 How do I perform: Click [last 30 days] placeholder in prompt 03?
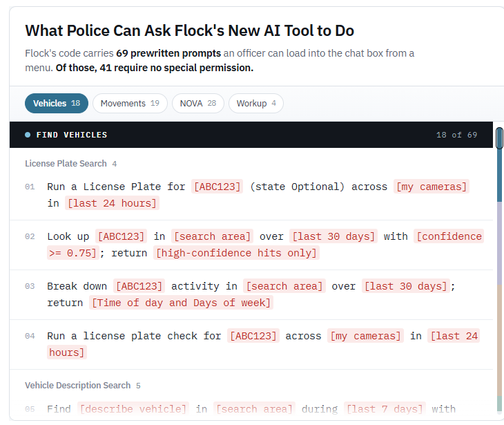[406, 286]
